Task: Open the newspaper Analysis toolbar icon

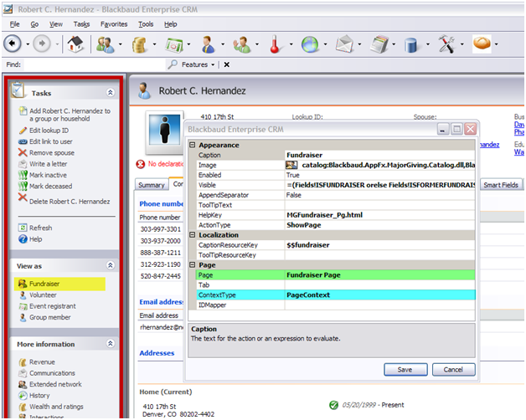Action: click(x=379, y=44)
